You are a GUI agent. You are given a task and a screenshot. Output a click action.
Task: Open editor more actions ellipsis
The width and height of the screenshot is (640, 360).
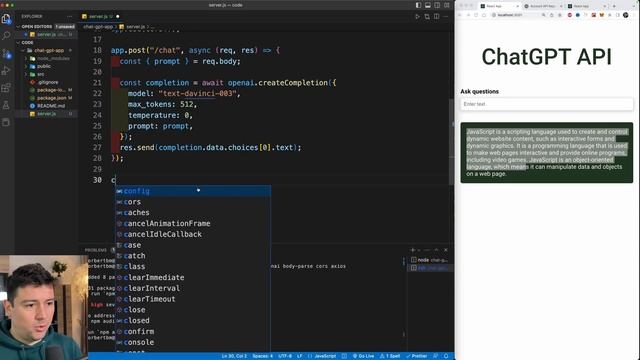446,16
